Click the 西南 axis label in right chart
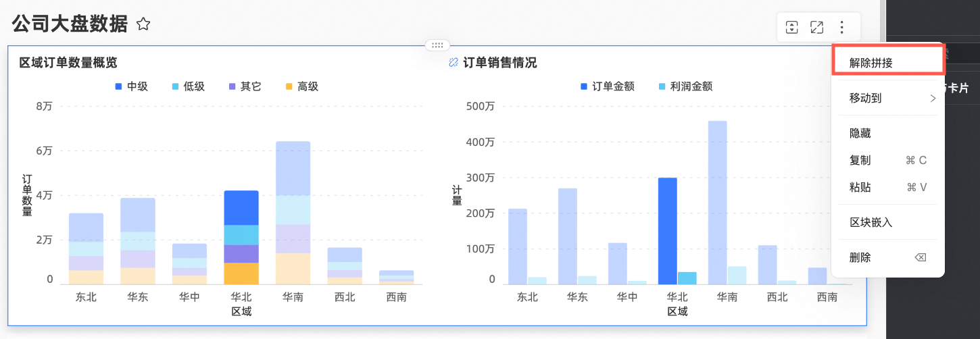The height and width of the screenshot is (339, 980). (x=827, y=297)
